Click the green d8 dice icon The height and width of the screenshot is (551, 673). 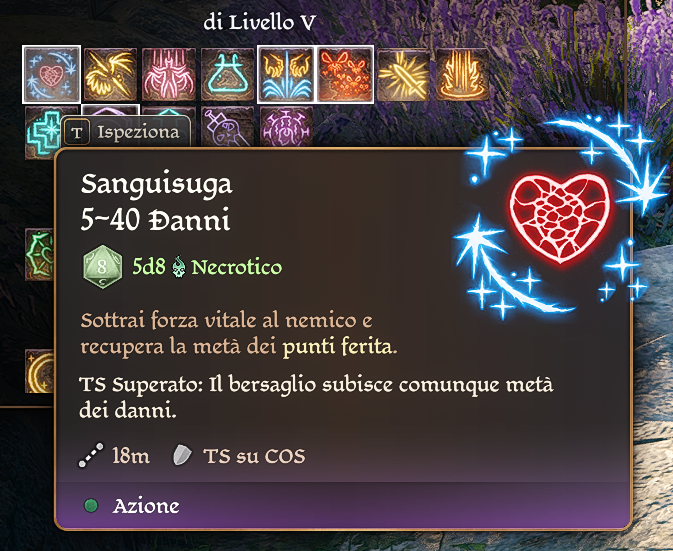click(x=102, y=266)
